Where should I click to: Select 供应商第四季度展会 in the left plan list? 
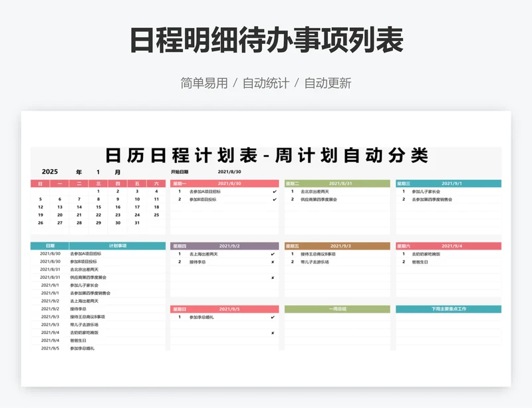pyautogui.click(x=88, y=277)
